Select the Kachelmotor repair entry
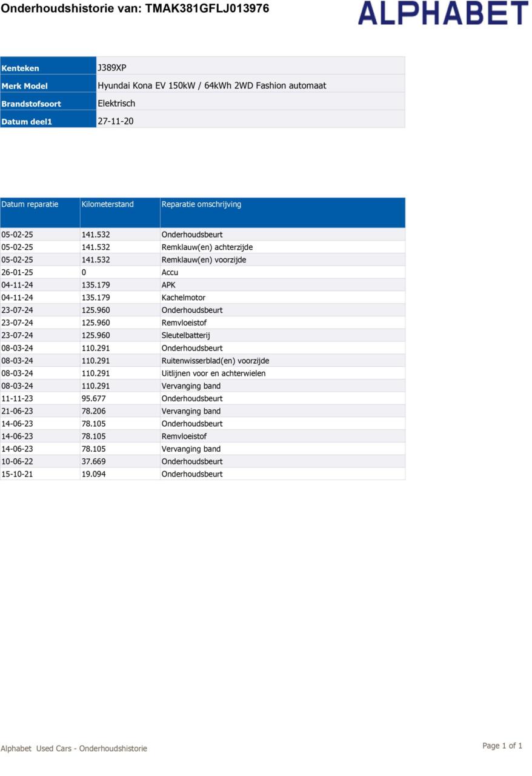The width and height of the screenshot is (532, 776). pyautogui.click(x=183, y=298)
